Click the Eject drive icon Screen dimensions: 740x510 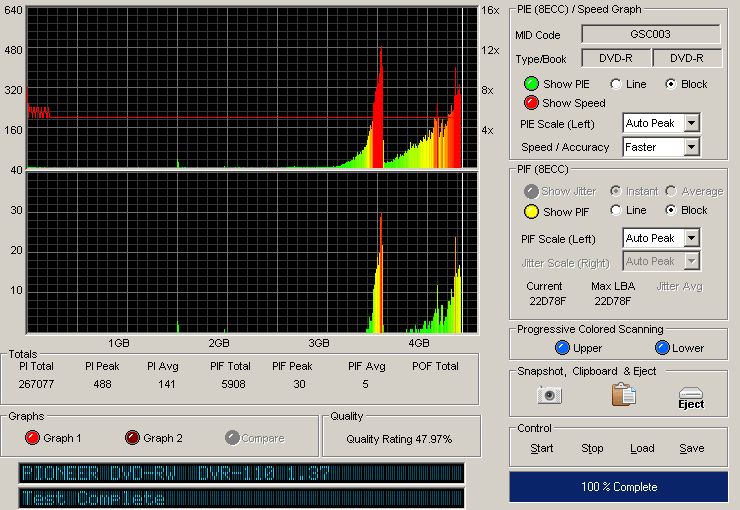pos(691,398)
